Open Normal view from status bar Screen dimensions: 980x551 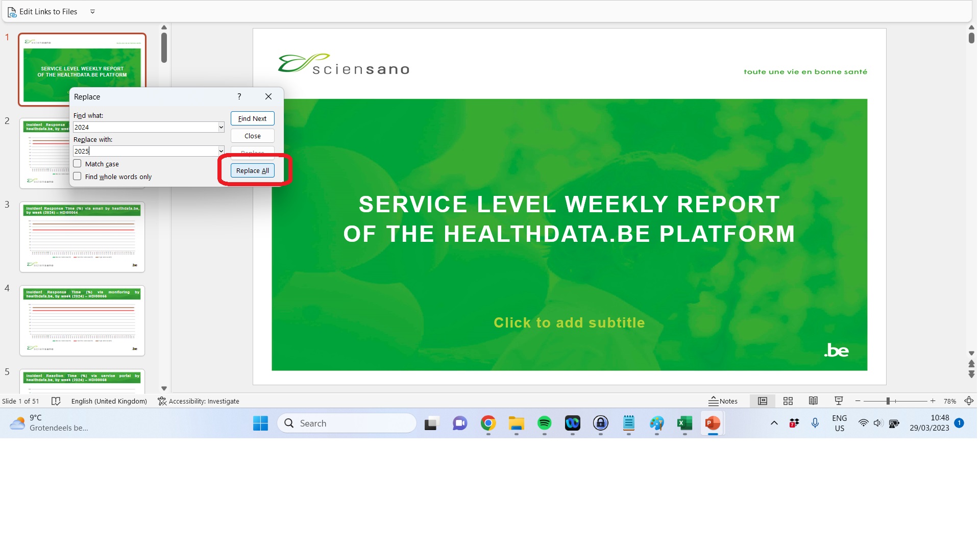[762, 401]
